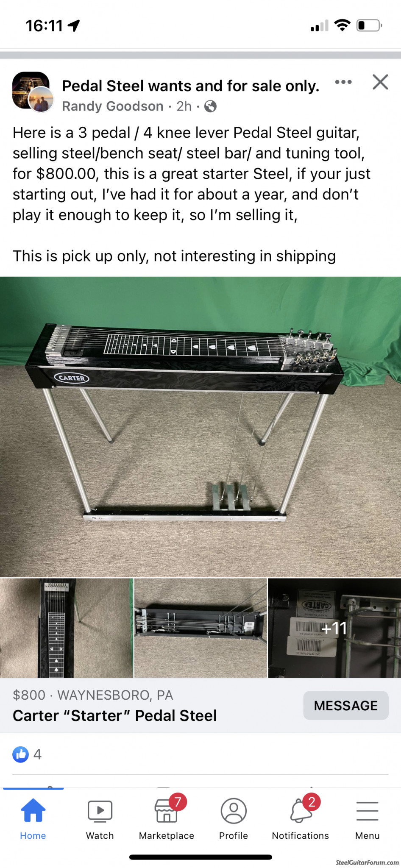
Task: Show the remaining +11 photos
Action: point(334,628)
